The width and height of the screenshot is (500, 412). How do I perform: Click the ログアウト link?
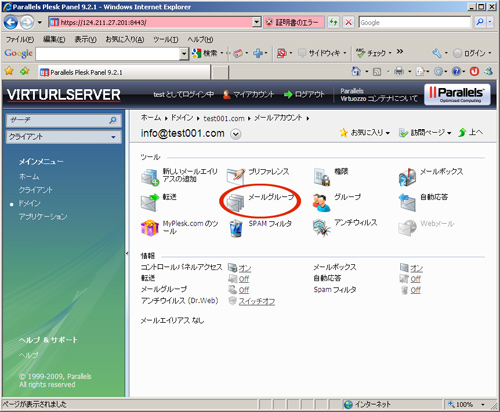tap(304, 95)
